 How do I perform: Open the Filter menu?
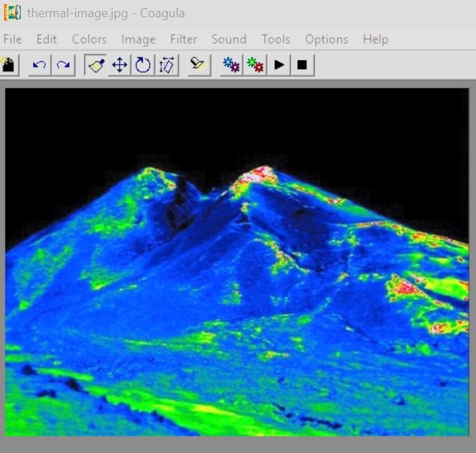point(184,39)
